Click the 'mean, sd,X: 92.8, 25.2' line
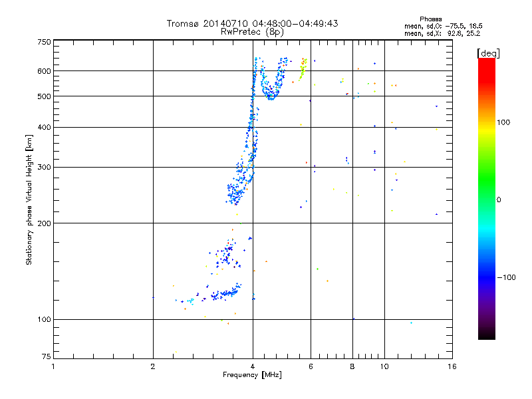The image size is (532, 399). pyautogui.click(x=442, y=33)
